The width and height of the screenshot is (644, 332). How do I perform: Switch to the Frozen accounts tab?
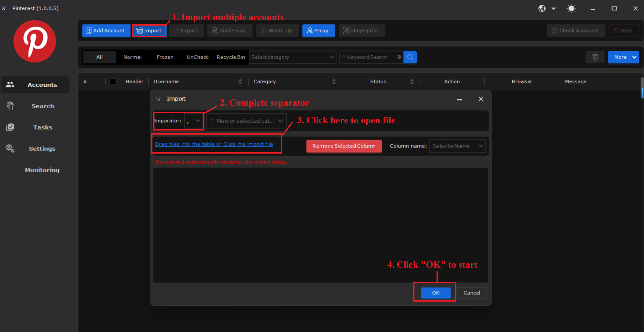coord(165,57)
